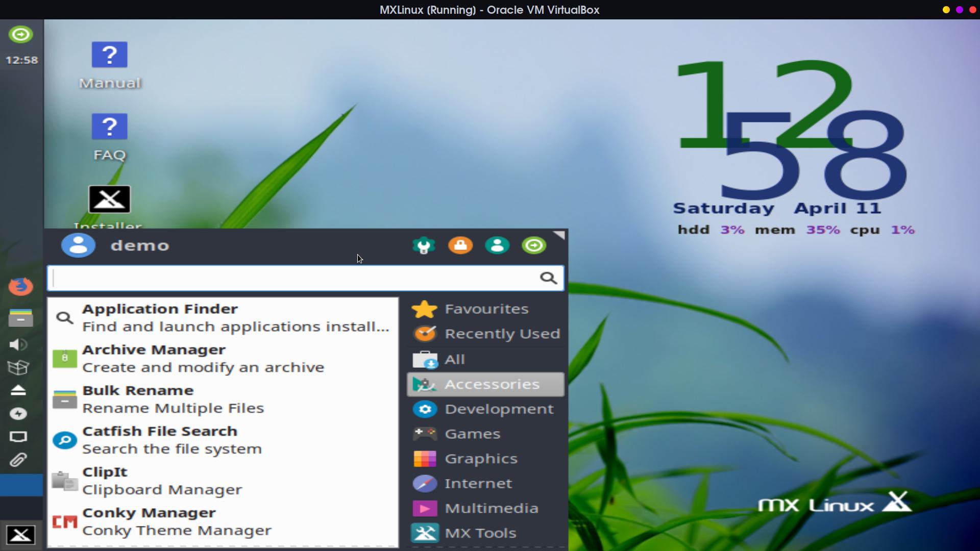Select the MX Tools category icon
Viewport: 980px width, 551px height.
coord(425,533)
